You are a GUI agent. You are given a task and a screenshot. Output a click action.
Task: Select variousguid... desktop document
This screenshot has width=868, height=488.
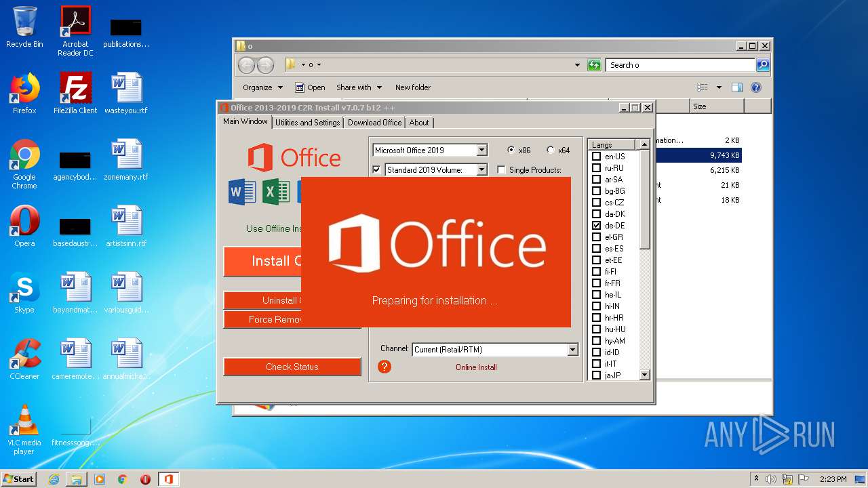(126, 293)
